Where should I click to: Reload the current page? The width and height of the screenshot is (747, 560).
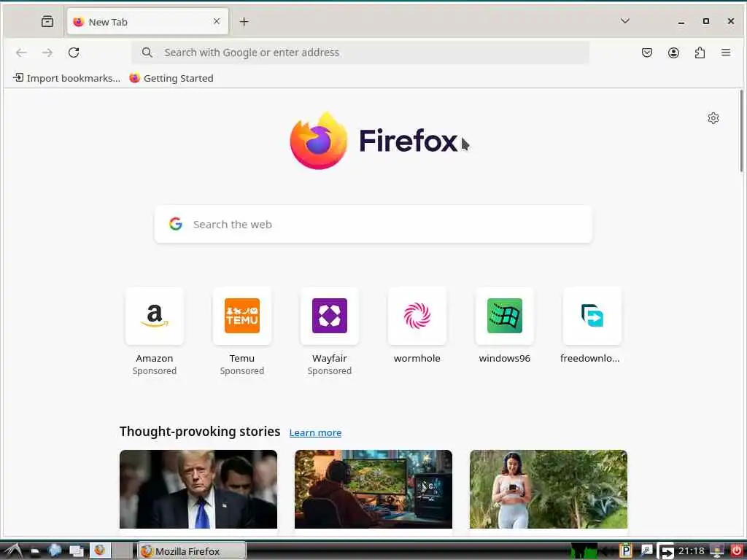74,52
